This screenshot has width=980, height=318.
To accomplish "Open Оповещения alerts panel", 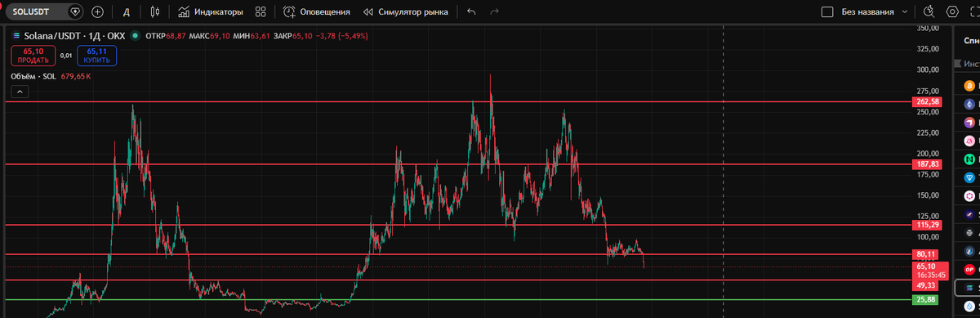I will tap(317, 12).
